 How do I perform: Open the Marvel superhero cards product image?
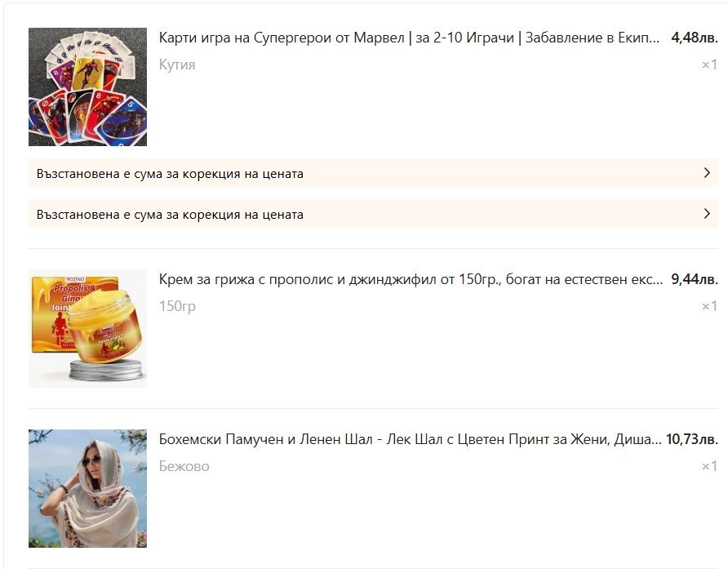point(88,87)
